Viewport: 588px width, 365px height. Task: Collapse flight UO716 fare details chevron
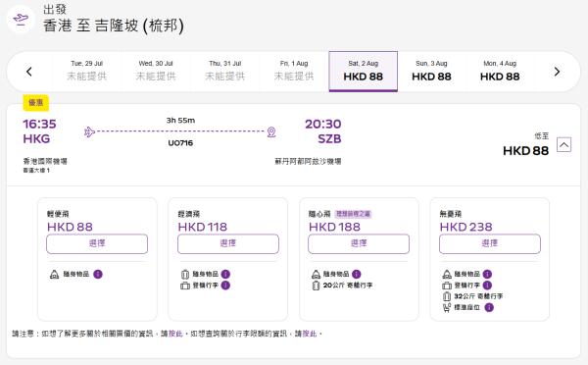pos(564,144)
